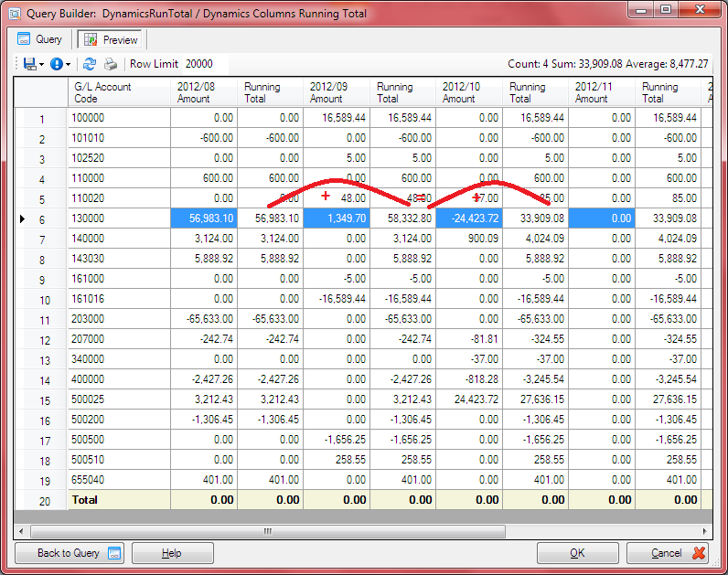Click the Row Limit field showing 20000
Screen dimensions: 728x575
tap(204, 64)
